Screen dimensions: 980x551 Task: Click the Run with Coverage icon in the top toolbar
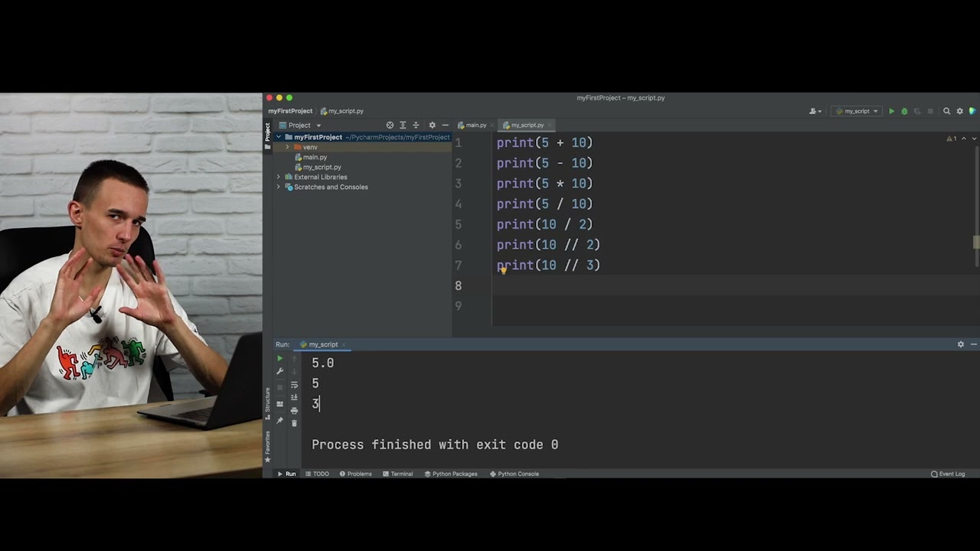point(917,111)
